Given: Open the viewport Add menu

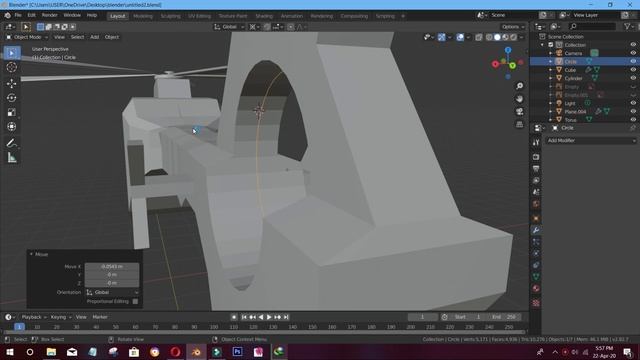Looking at the screenshot, I should pos(95,37).
